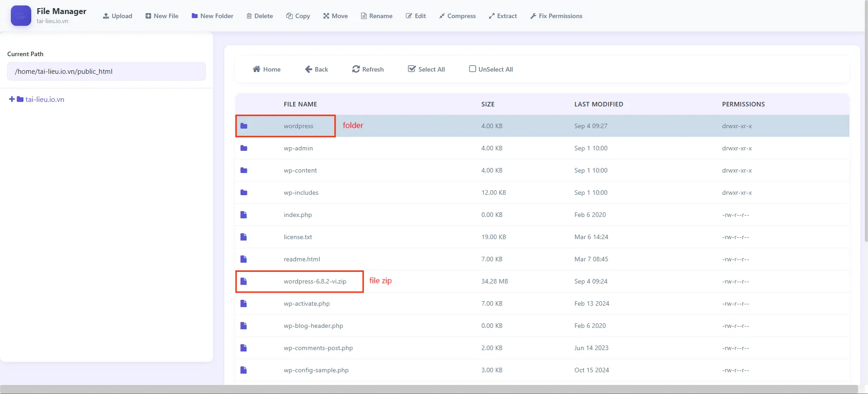Click the Current Path input field
868x394 pixels.
106,72
